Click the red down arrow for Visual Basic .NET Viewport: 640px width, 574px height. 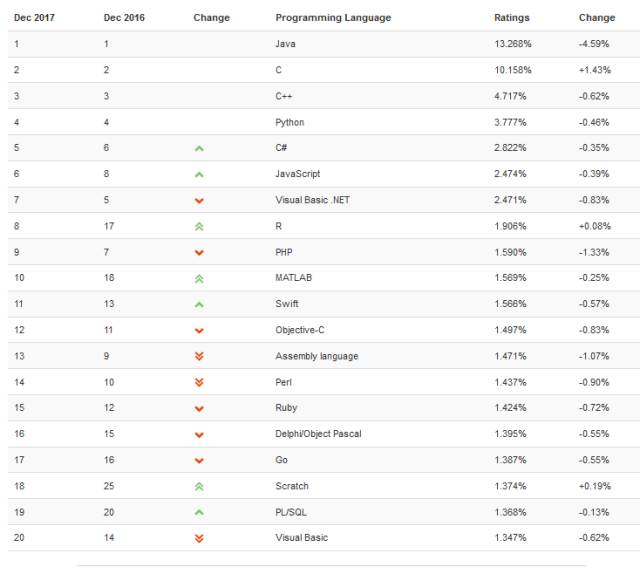[199, 200]
